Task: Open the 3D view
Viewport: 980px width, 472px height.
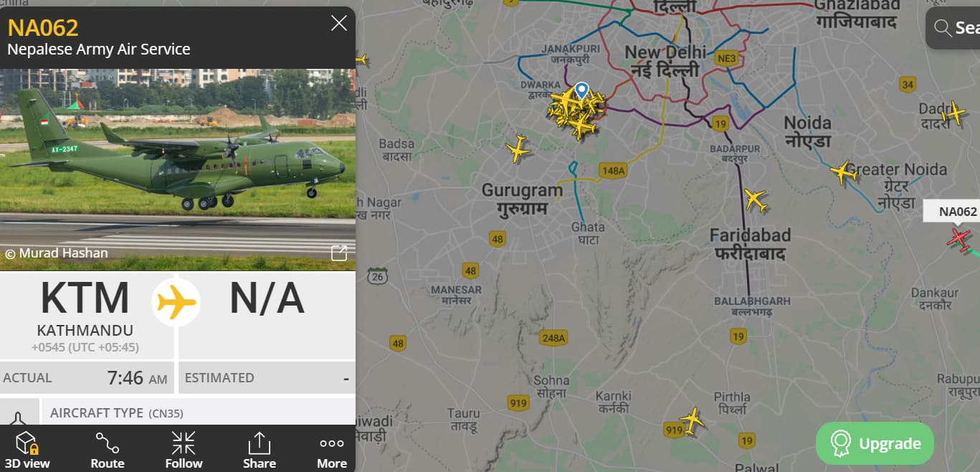Action: (27, 450)
